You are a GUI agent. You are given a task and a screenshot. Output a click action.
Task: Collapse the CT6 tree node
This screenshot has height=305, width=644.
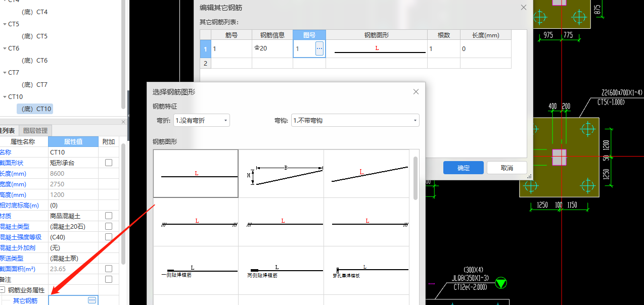tap(5, 48)
